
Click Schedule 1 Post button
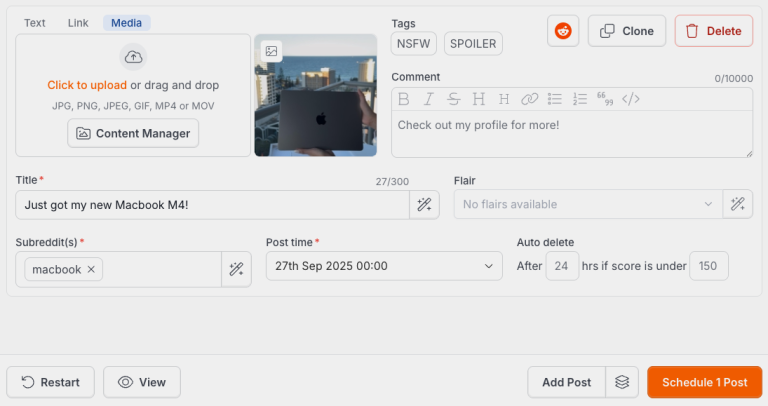704,382
